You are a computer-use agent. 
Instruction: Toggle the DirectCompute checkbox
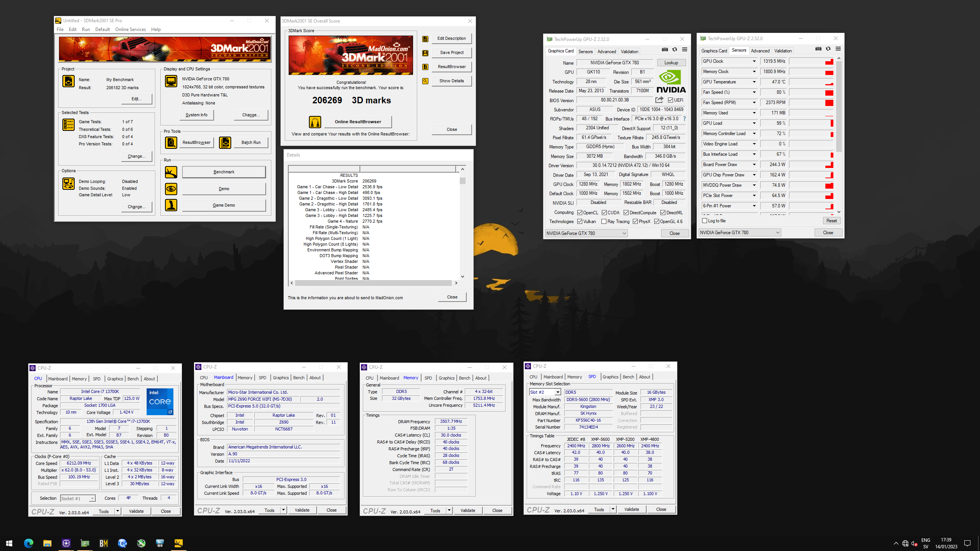[626, 213]
